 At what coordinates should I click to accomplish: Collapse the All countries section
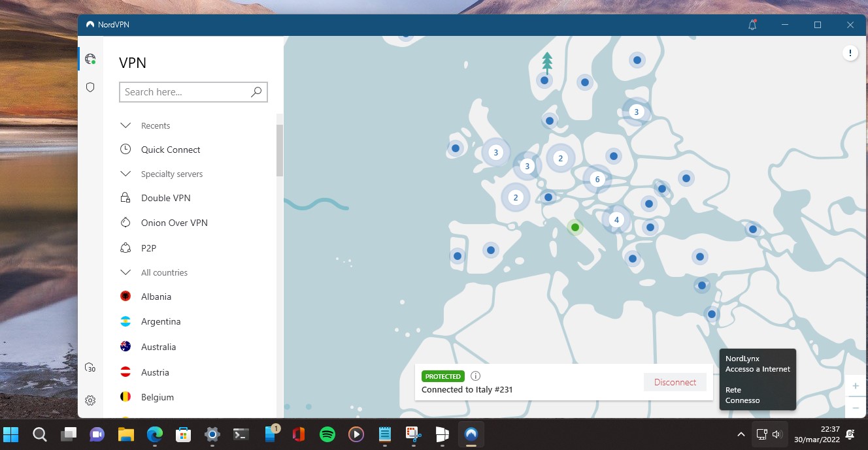click(x=125, y=272)
